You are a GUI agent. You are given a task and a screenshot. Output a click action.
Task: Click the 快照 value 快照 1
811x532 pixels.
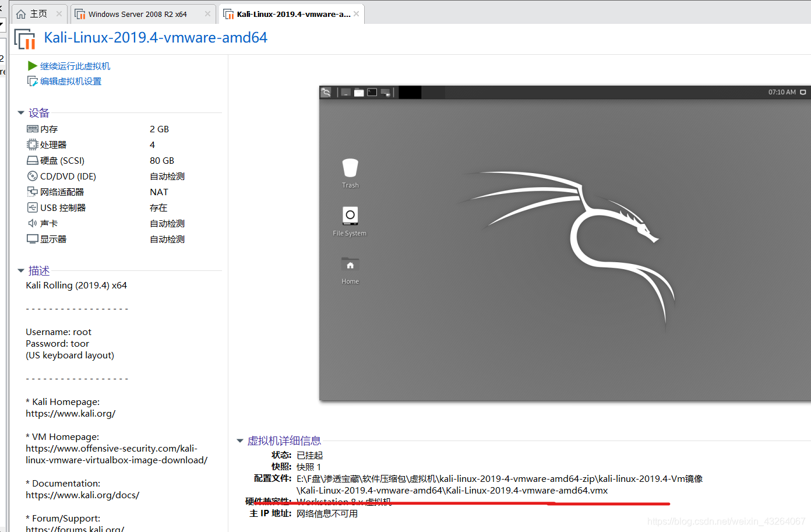(x=309, y=467)
